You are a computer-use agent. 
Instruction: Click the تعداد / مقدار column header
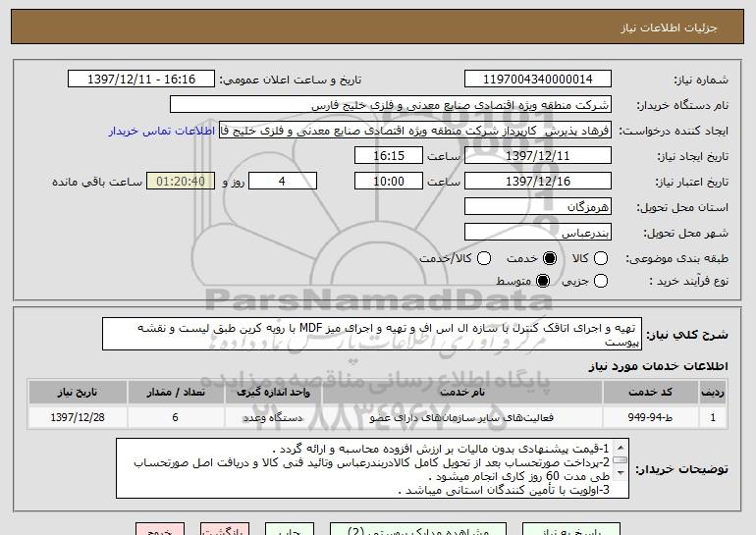click(x=176, y=393)
